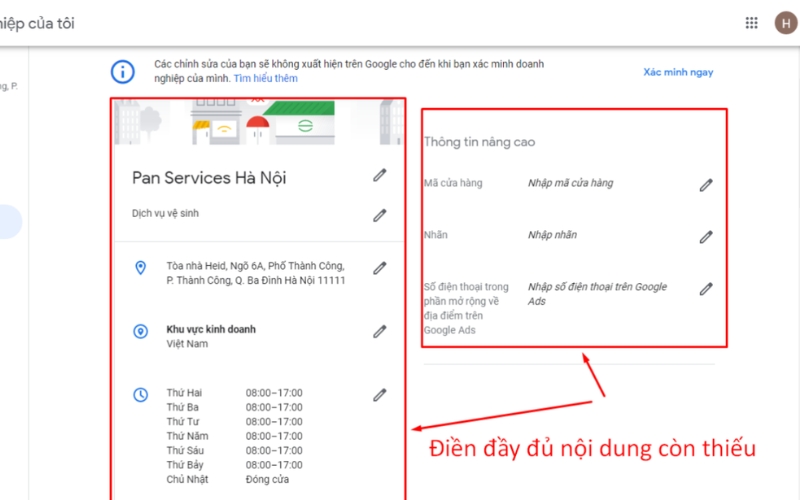Click the Thứ Sáu hours row
Image resolution: width=800 pixels, height=500 pixels.
234,451
